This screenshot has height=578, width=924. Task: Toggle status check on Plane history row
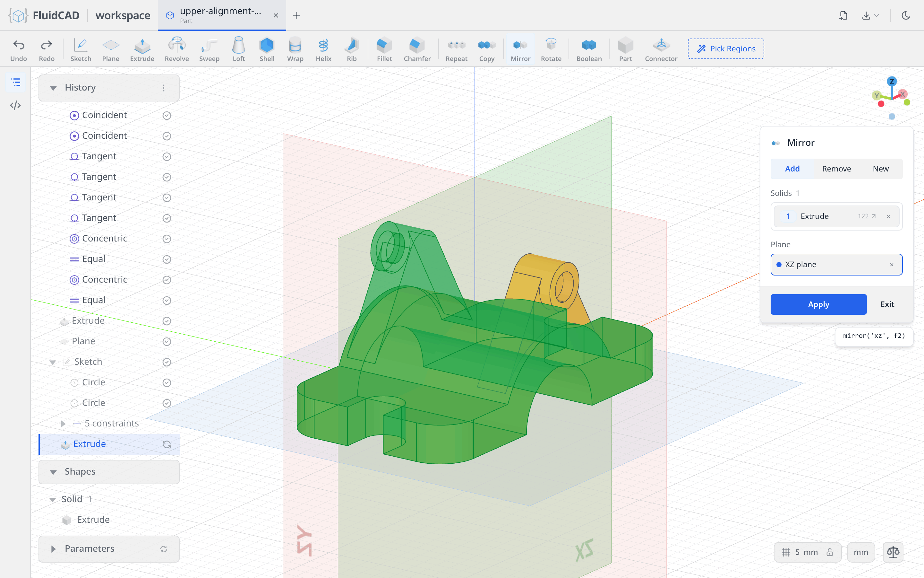tap(167, 341)
